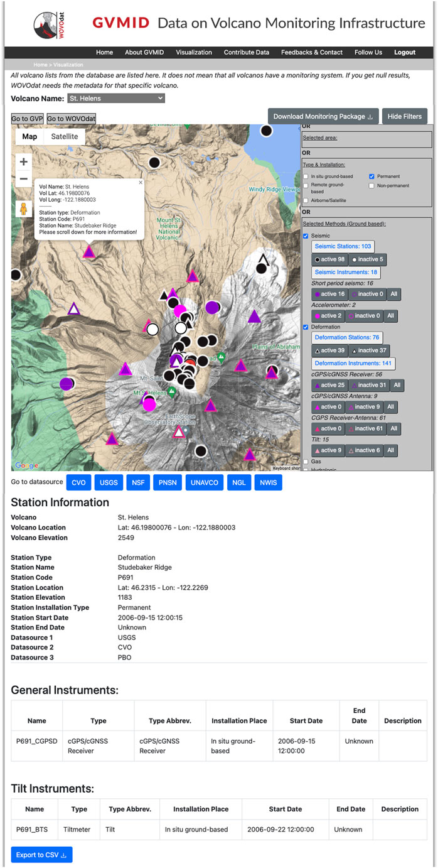Image resolution: width=438 pixels, height=868 pixels.
Task: Uncheck the Seismic method checkbox
Action: click(306, 236)
